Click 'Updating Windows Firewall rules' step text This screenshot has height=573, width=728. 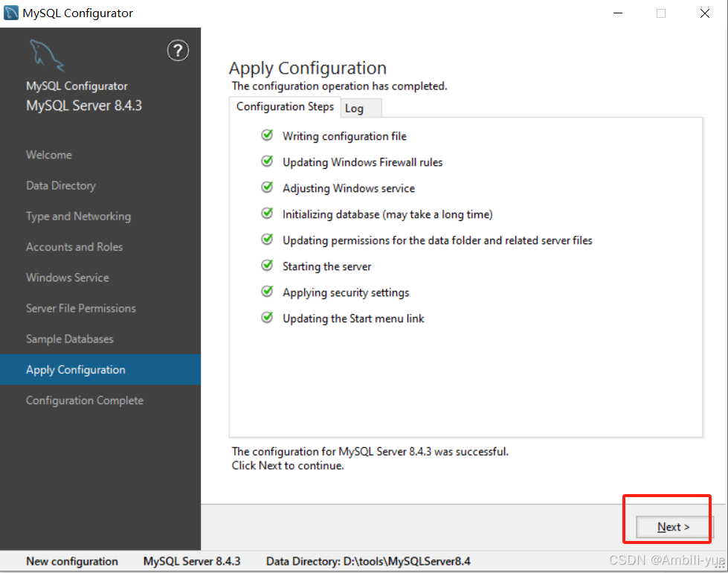pos(363,162)
